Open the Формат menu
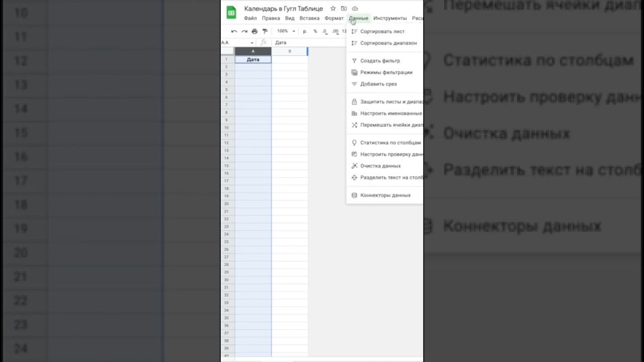Viewport: 644px width, 362px height. (334, 18)
